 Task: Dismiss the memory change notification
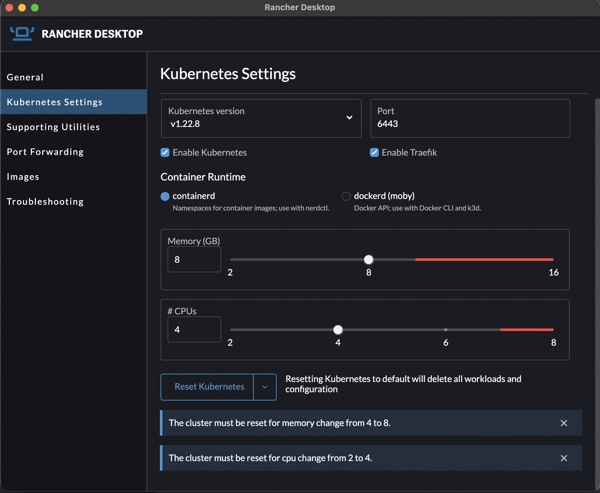564,423
